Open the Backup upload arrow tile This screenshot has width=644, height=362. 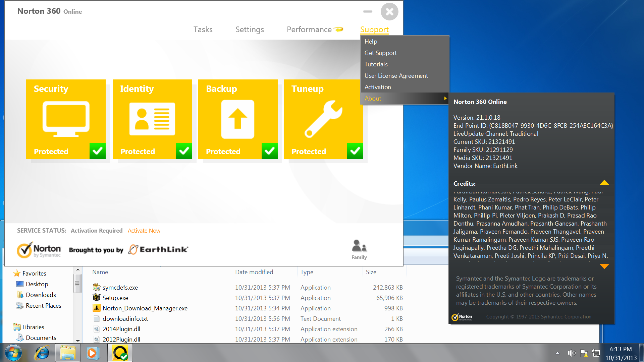coord(237,119)
